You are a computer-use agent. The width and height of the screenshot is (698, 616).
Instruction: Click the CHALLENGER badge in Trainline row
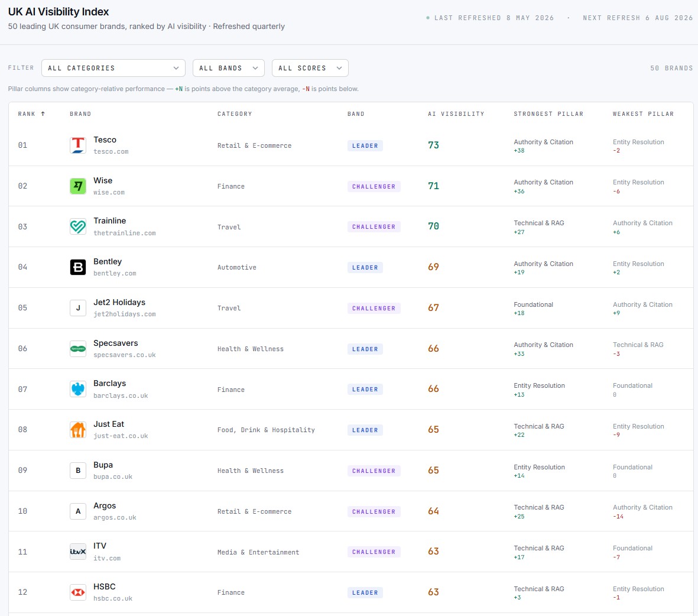(x=374, y=226)
